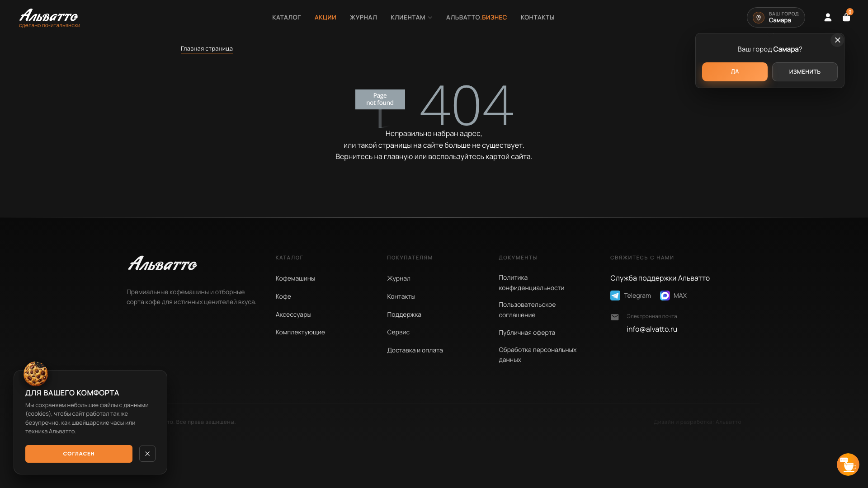
Task: Open the КАТАЛОГ menu
Action: pos(287,18)
